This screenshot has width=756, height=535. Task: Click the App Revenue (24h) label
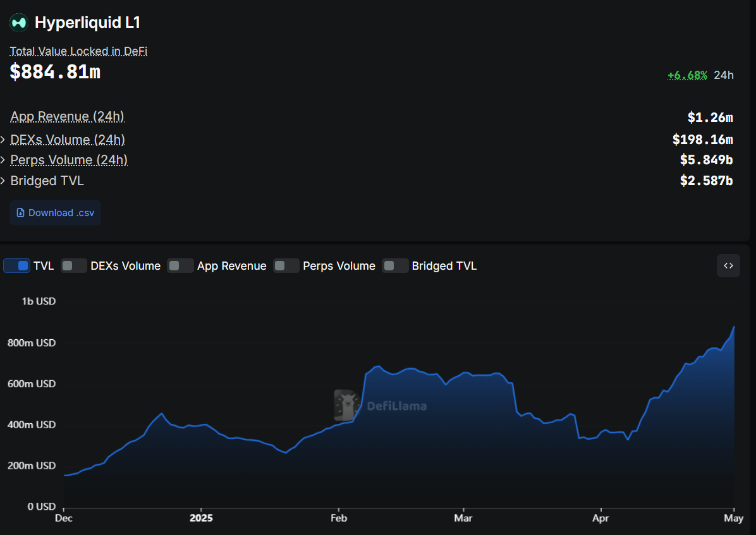pos(68,117)
